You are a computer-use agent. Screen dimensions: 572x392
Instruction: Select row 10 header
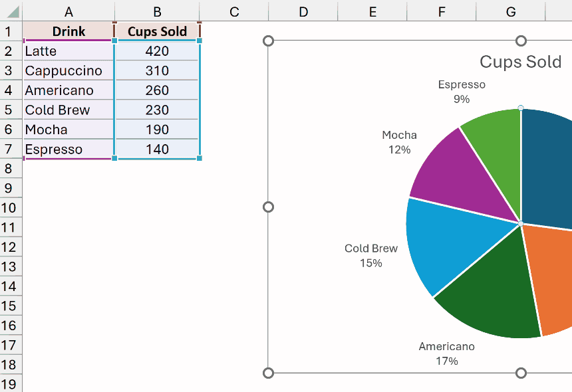click(11, 208)
